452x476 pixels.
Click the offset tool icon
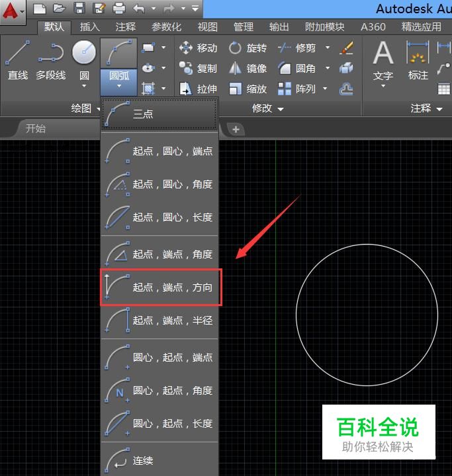pos(346,89)
